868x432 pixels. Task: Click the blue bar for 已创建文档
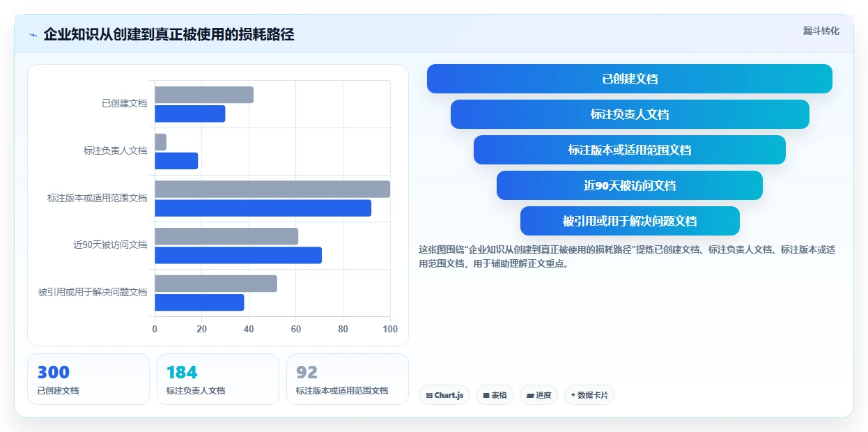click(189, 114)
